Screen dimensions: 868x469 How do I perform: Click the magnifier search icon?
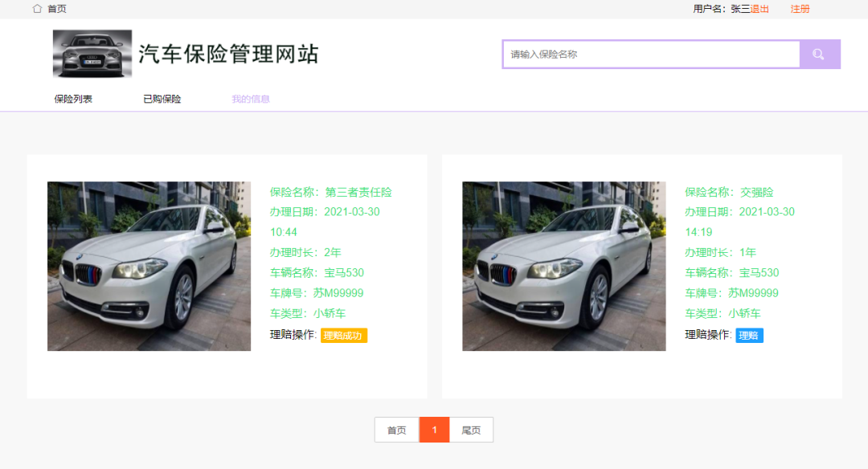(819, 54)
